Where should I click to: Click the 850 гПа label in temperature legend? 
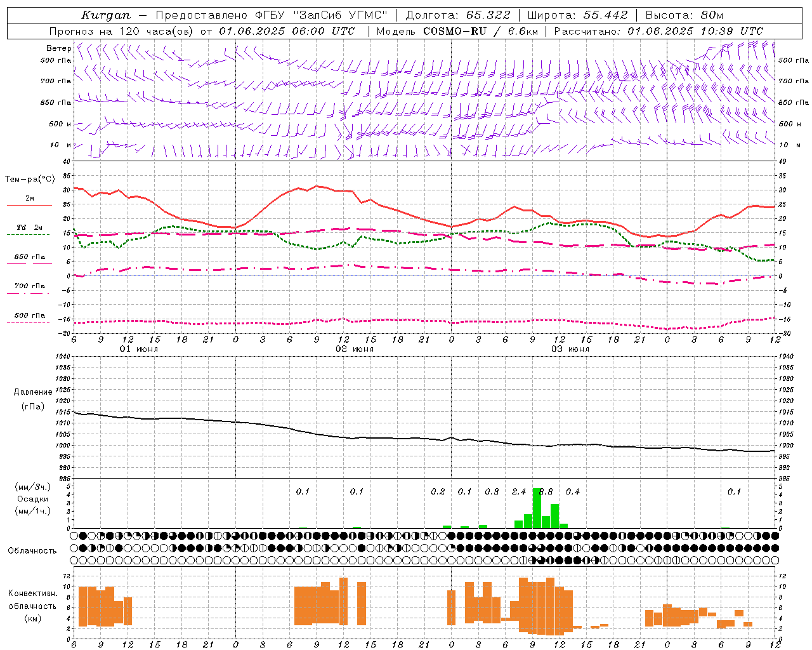point(29,257)
